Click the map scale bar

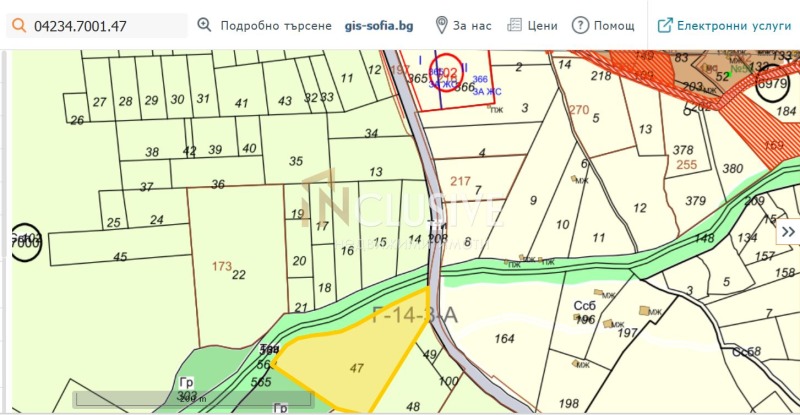(193, 399)
